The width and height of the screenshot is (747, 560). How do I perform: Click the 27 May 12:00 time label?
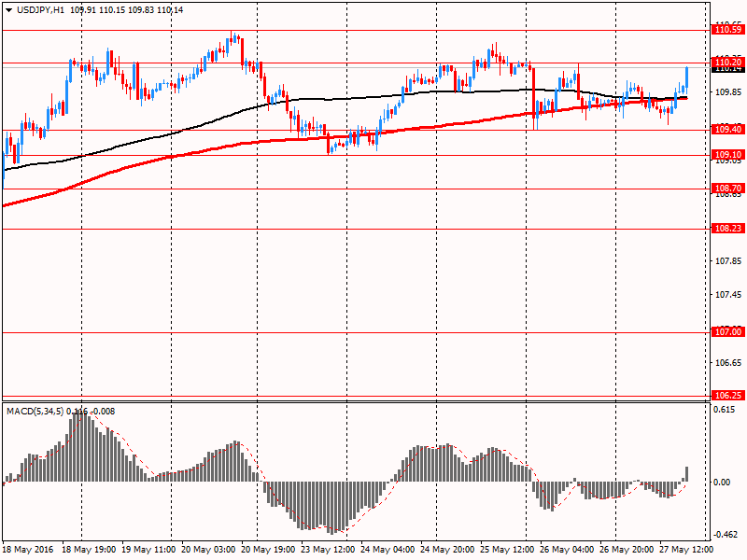pos(686,550)
